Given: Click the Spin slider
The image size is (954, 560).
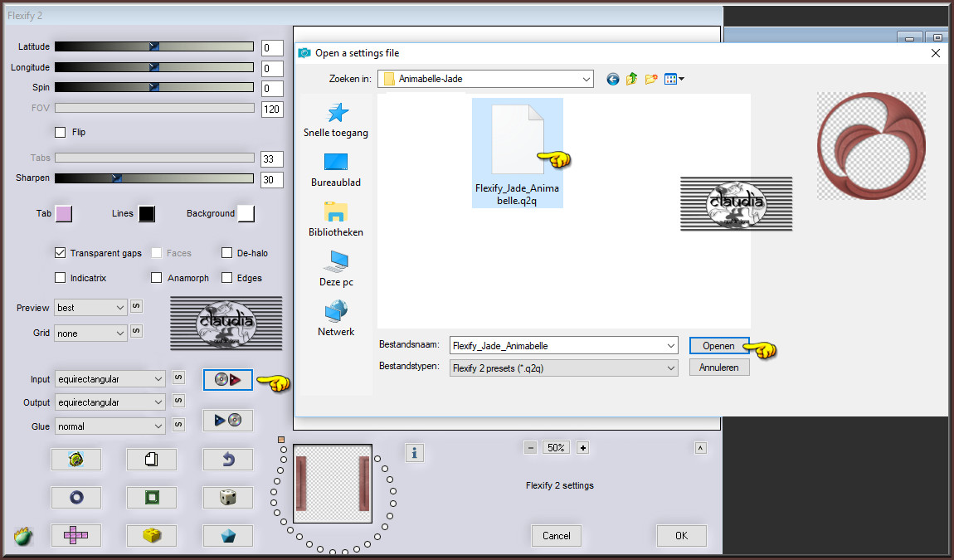Looking at the screenshot, I should pyautogui.click(x=154, y=87).
